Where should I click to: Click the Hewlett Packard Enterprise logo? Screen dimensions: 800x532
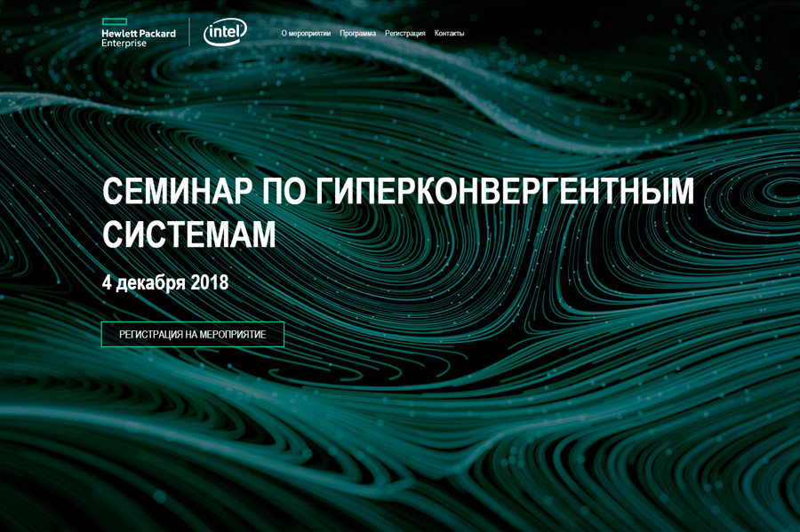click(139, 33)
